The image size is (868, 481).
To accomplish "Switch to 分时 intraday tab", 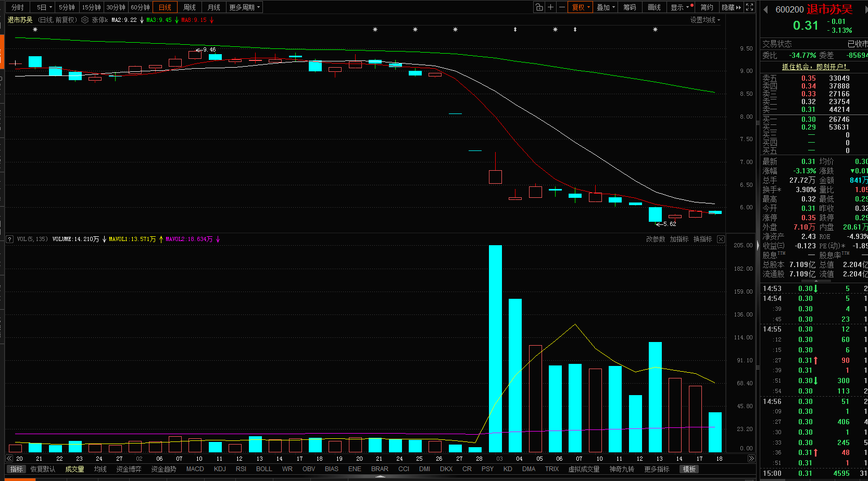I will (x=18, y=7).
